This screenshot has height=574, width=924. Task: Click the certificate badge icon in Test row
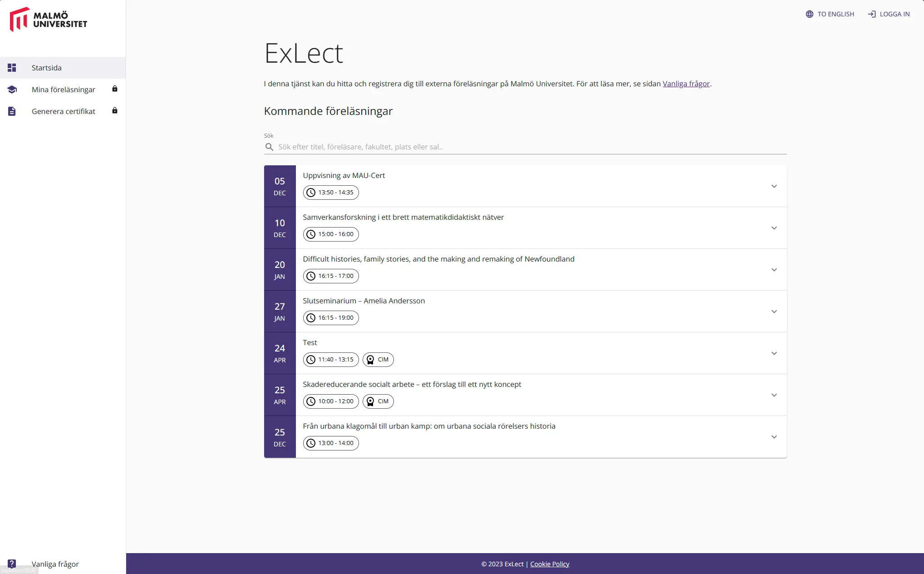pos(370,360)
